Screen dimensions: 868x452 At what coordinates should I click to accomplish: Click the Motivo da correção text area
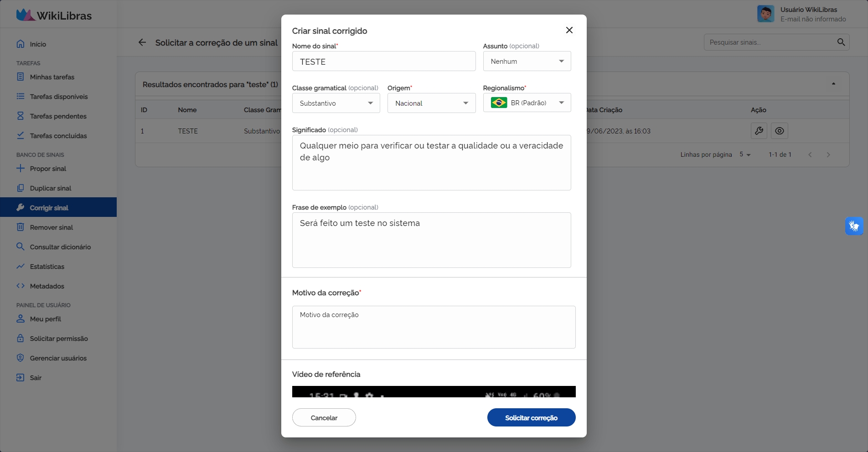coord(433,327)
